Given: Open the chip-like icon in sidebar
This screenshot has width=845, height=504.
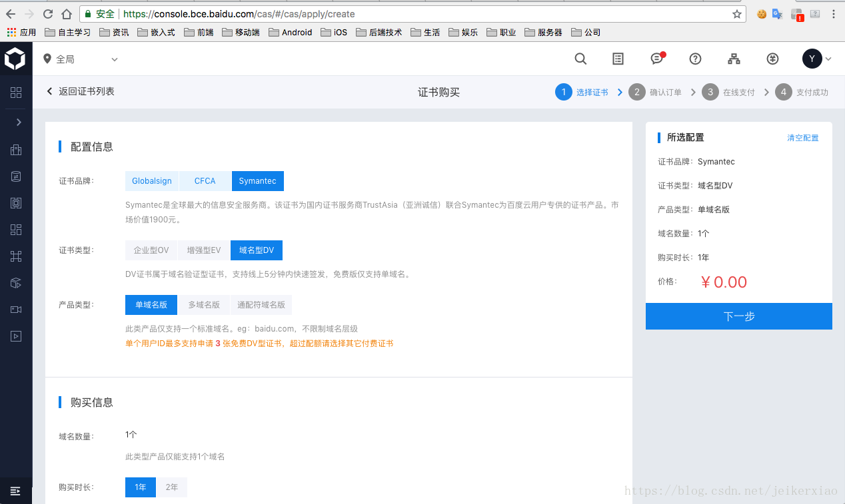Looking at the screenshot, I should [x=16, y=203].
